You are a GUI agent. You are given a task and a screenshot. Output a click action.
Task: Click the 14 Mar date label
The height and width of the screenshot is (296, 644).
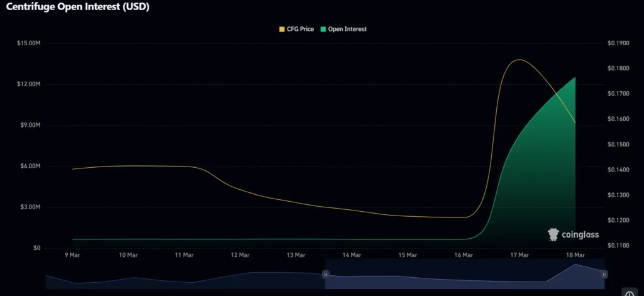click(352, 255)
